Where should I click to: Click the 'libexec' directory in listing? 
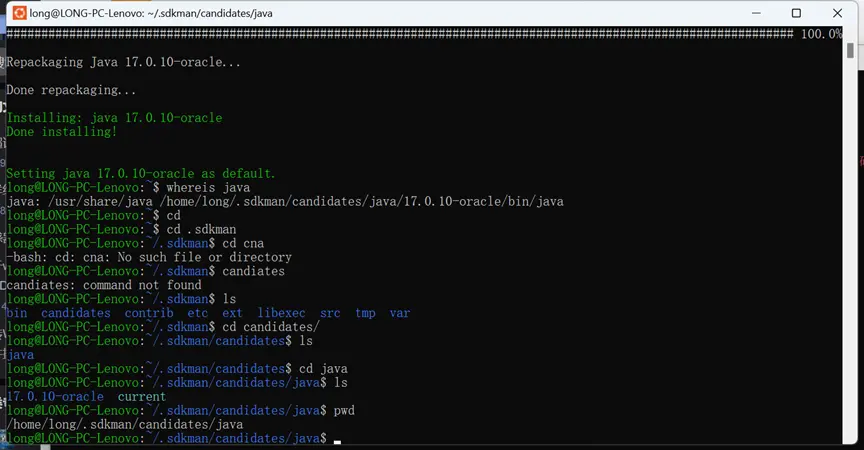tap(281, 313)
